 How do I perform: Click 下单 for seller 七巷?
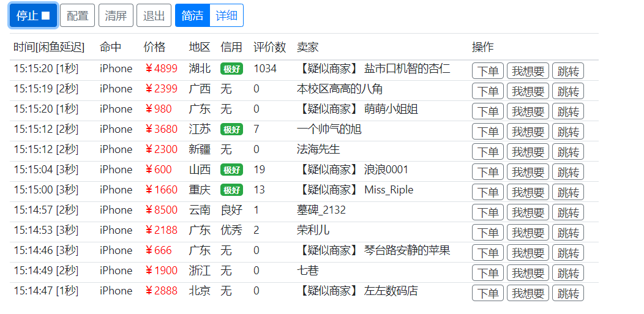pyautogui.click(x=487, y=273)
